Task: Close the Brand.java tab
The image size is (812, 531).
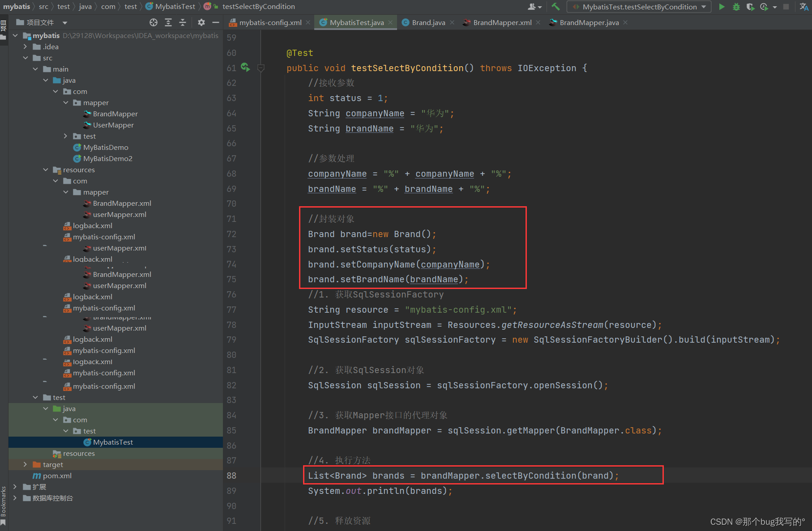Action: pos(452,22)
